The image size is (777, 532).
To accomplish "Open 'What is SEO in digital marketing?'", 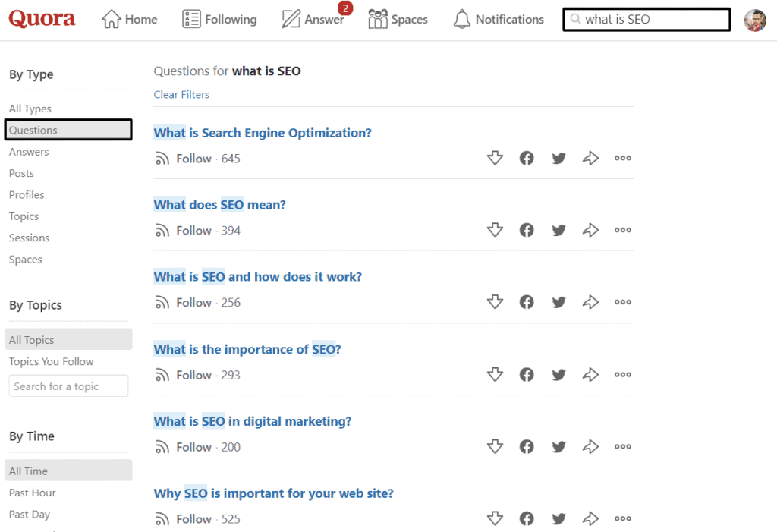I will coord(252,421).
